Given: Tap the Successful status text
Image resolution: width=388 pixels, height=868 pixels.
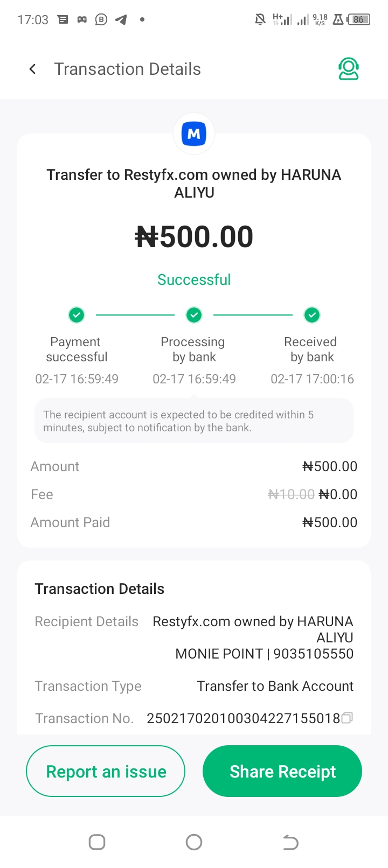Looking at the screenshot, I should (x=194, y=279).
